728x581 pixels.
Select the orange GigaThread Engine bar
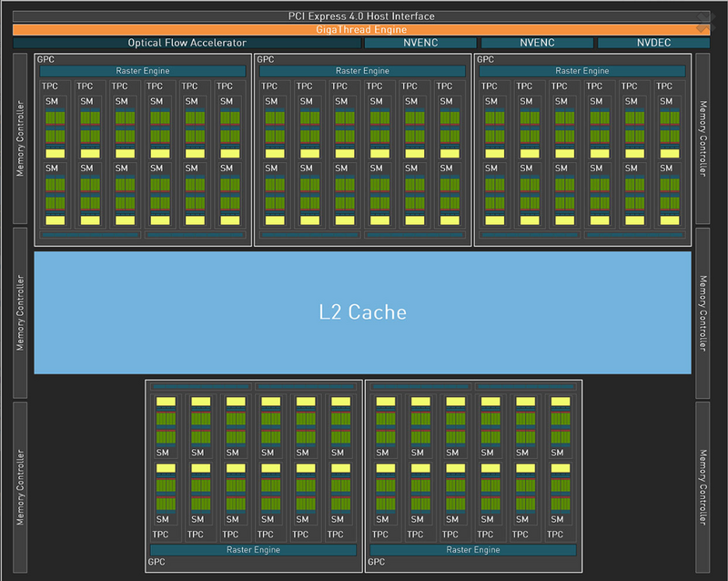coord(361,30)
